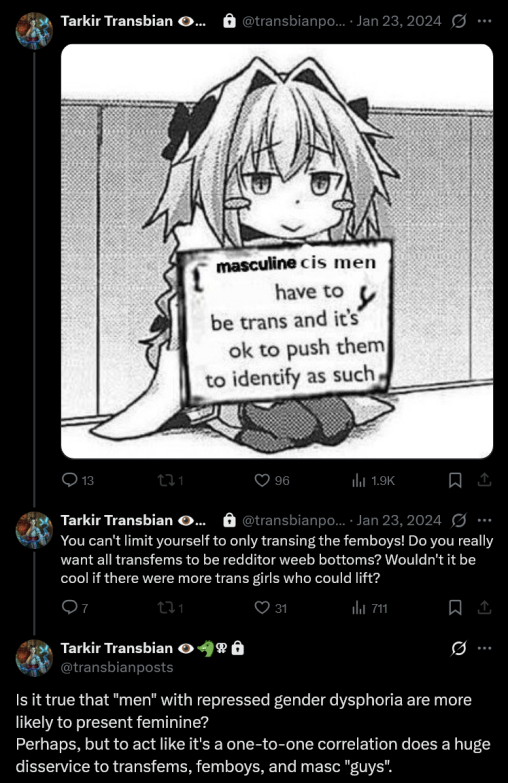The height and width of the screenshot is (783, 508).
Task: View analytics showing 711 views
Action: click(370, 608)
